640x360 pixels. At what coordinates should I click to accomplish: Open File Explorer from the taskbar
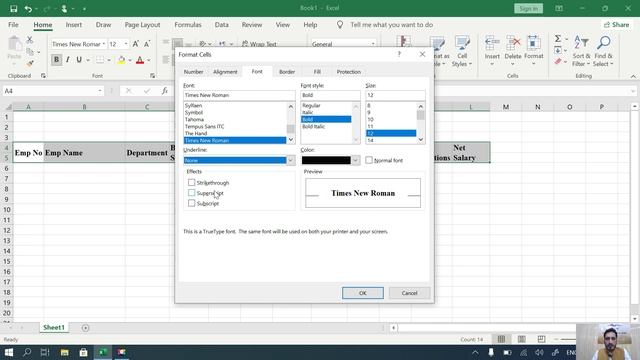(64, 352)
